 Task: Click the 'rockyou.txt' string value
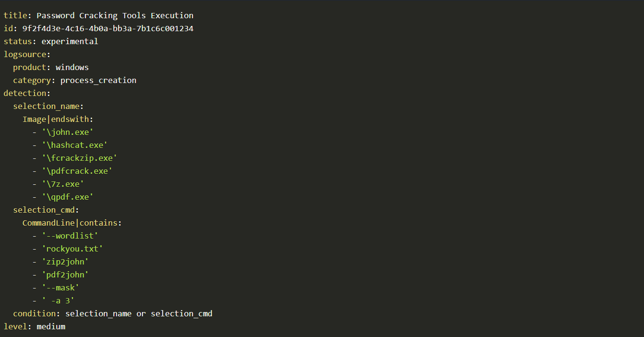tap(72, 249)
